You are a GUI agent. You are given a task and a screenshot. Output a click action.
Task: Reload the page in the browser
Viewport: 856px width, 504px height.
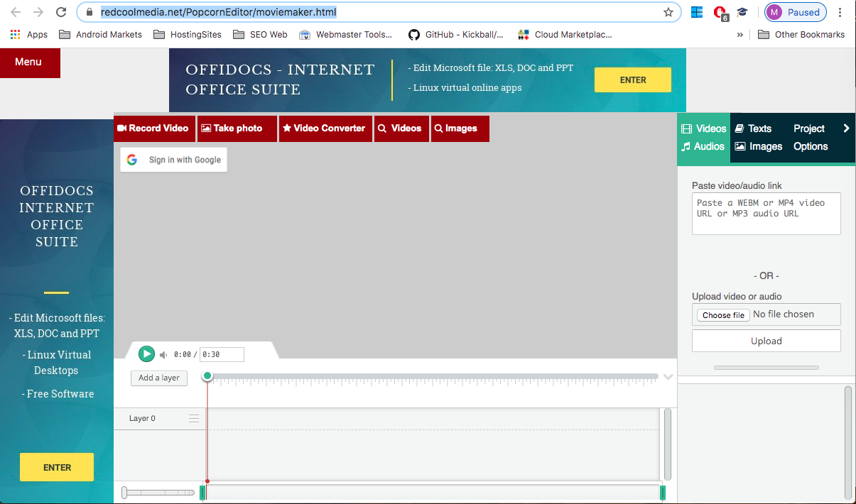[x=61, y=12]
